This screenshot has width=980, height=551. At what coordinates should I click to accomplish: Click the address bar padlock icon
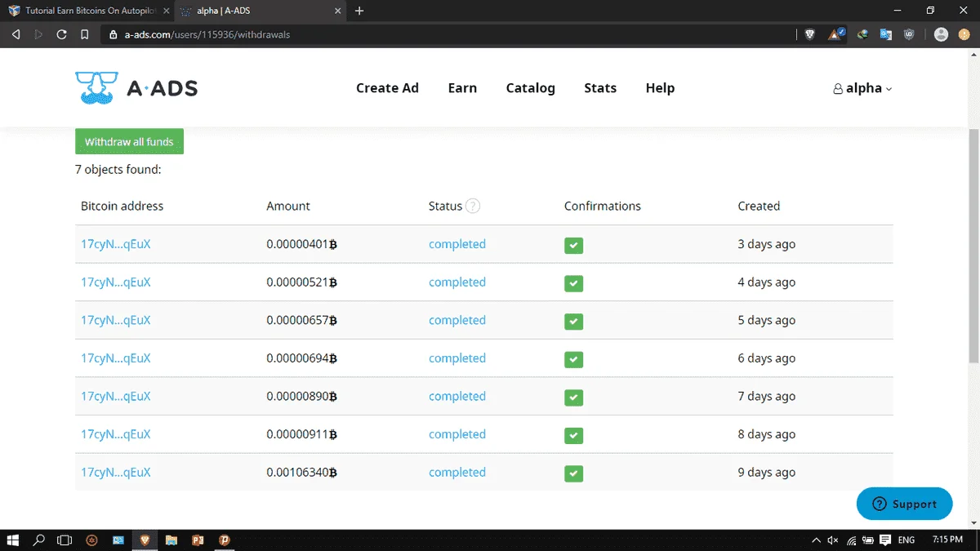(113, 35)
